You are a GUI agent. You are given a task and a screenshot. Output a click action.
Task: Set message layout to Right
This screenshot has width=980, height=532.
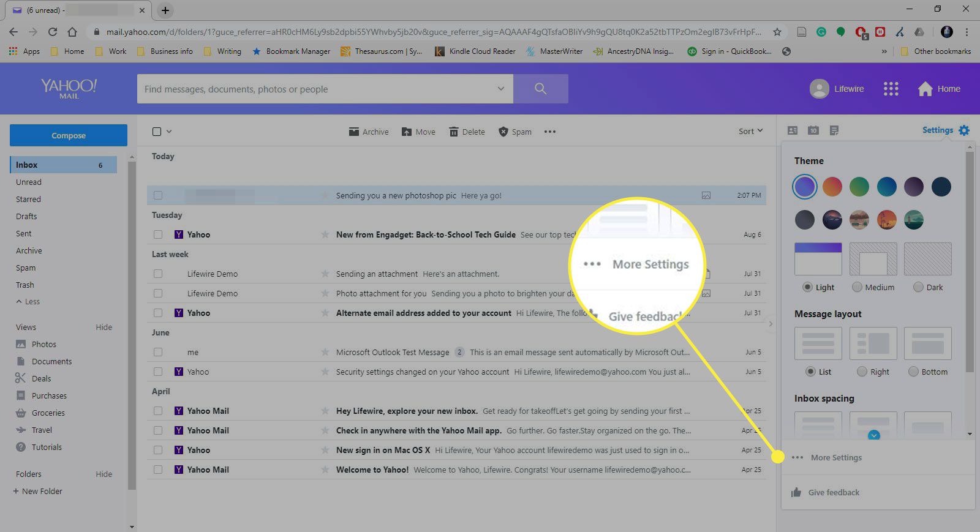point(862,372)
